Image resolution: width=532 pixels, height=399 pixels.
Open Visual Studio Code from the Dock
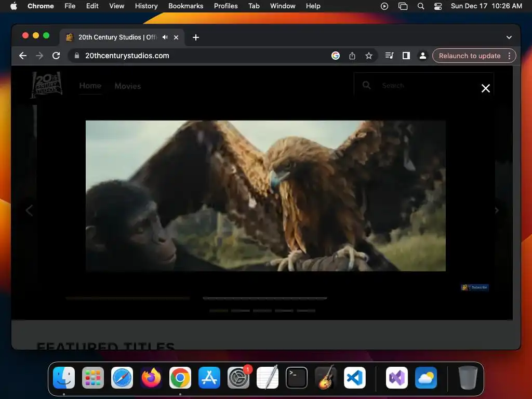[355, 378]
